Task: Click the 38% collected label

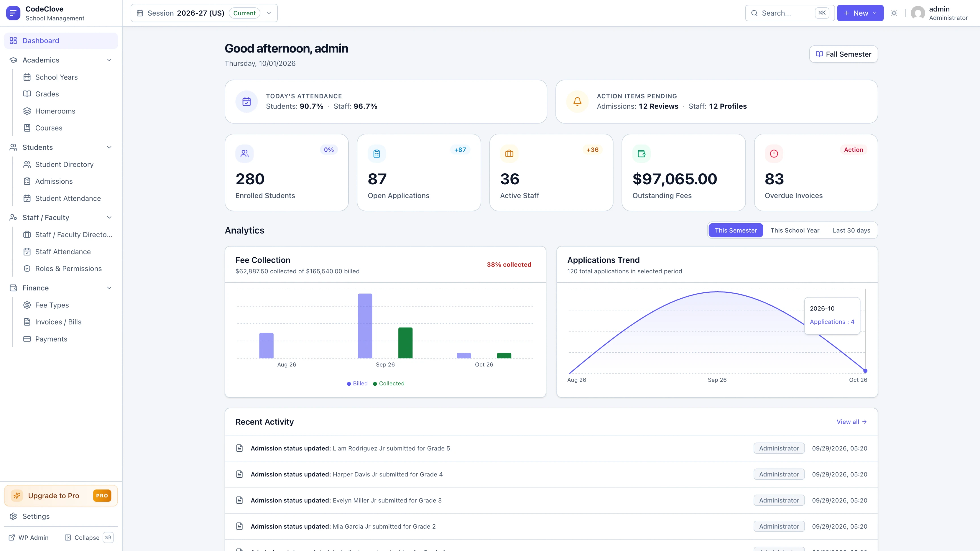Action: click(509, 265)
